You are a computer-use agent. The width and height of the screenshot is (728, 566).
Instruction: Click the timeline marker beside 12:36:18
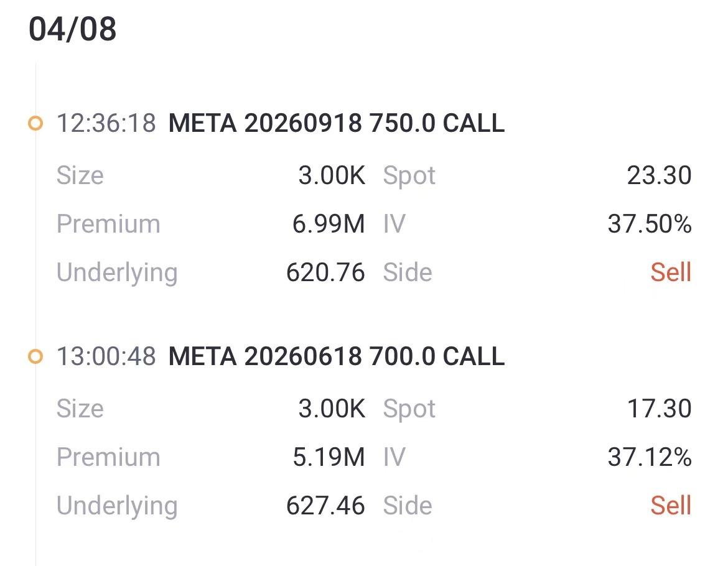pos(35,124)
